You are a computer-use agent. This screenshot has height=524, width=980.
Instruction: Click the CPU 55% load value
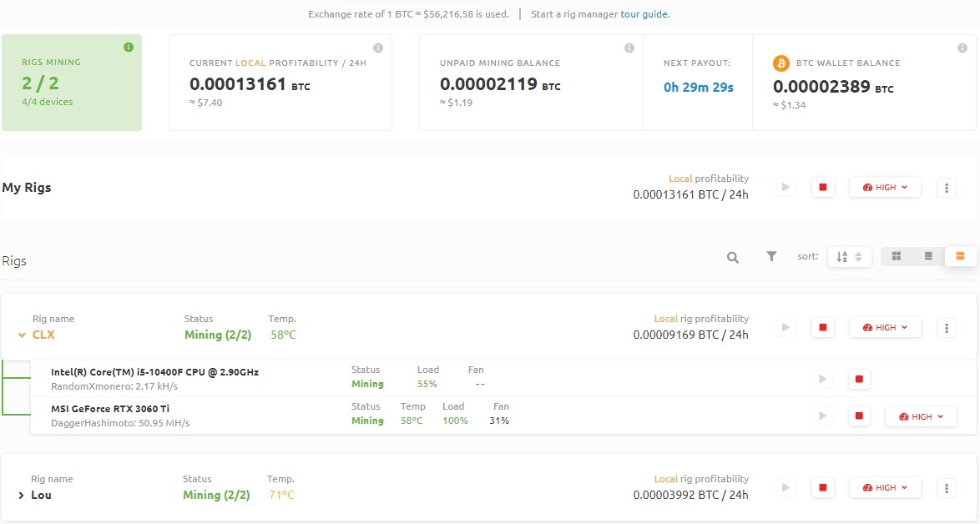(x=427, y=384)
